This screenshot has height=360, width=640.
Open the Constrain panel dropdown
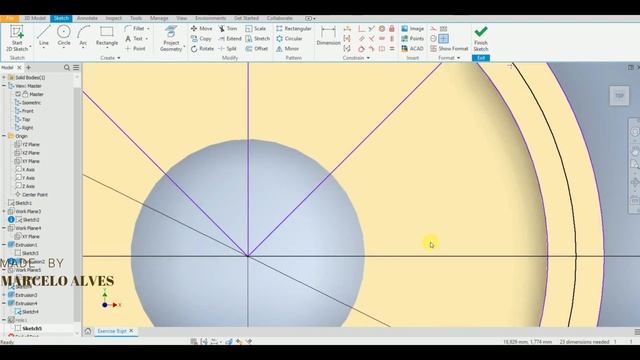point(356,58)
